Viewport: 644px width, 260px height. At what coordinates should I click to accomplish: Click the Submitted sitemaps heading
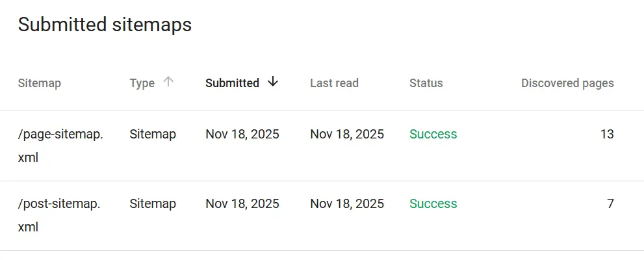105,25
